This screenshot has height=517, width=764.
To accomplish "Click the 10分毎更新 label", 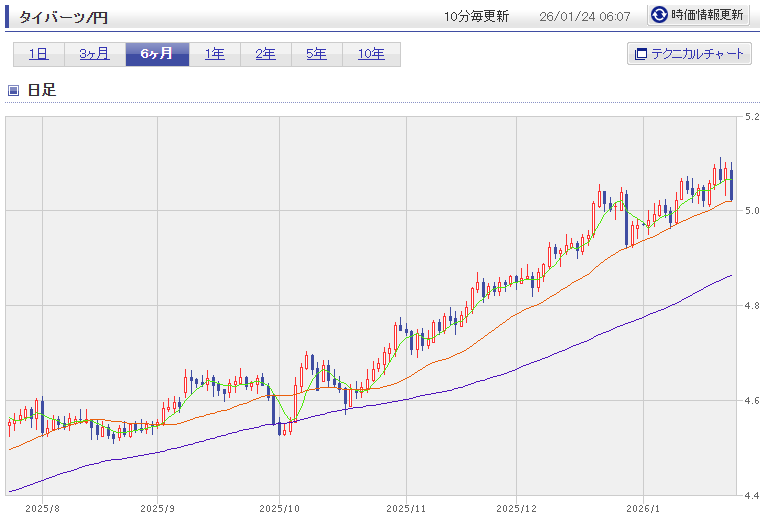I will click(x=476, y=16).
